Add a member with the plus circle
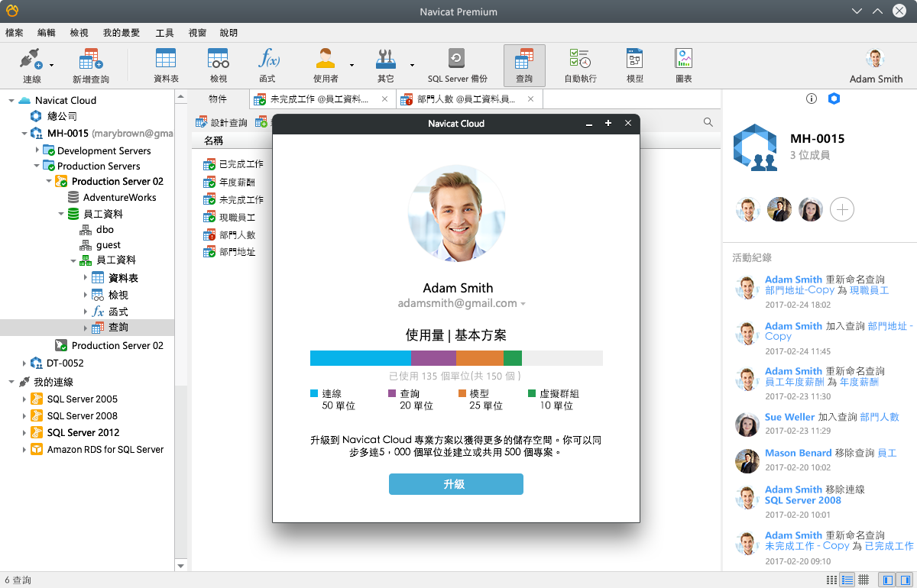The width and height of the screenshot is (917, 588). (842, 209)
